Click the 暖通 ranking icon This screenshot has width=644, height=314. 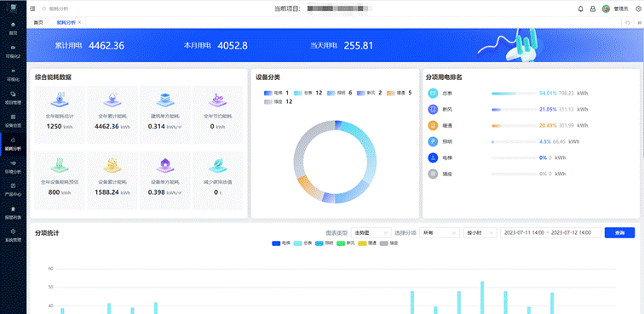[433, 126]
